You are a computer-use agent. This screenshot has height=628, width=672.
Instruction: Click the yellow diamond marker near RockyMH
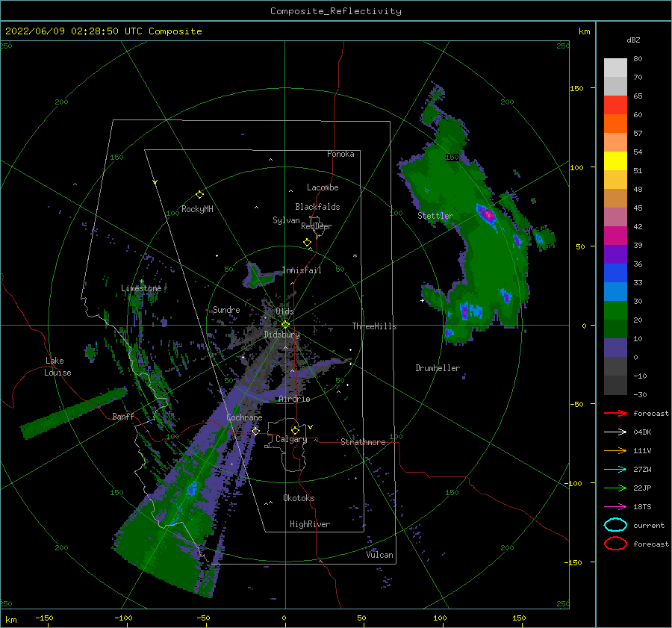pos(199,195)
